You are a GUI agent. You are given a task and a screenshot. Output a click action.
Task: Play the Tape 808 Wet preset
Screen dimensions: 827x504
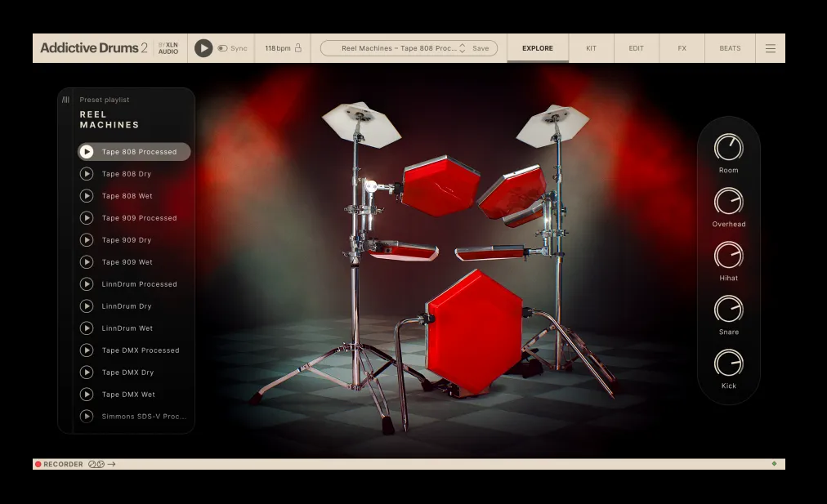(87, 196)
